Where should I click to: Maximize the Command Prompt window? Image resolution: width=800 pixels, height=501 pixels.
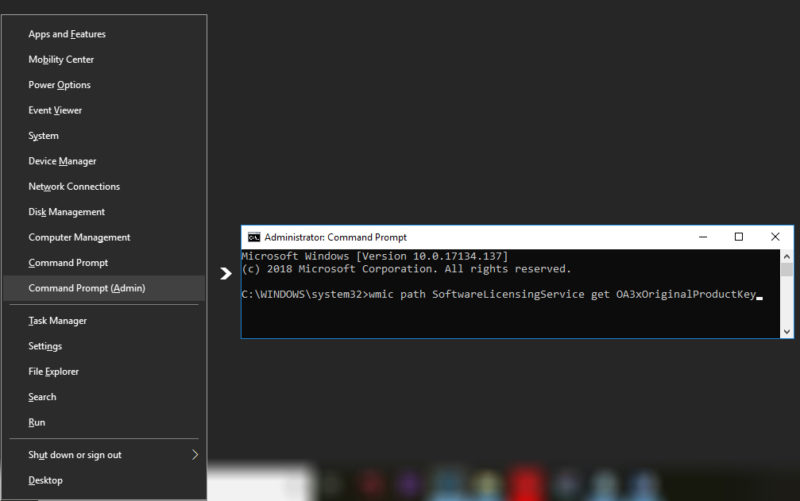[738, 237]
